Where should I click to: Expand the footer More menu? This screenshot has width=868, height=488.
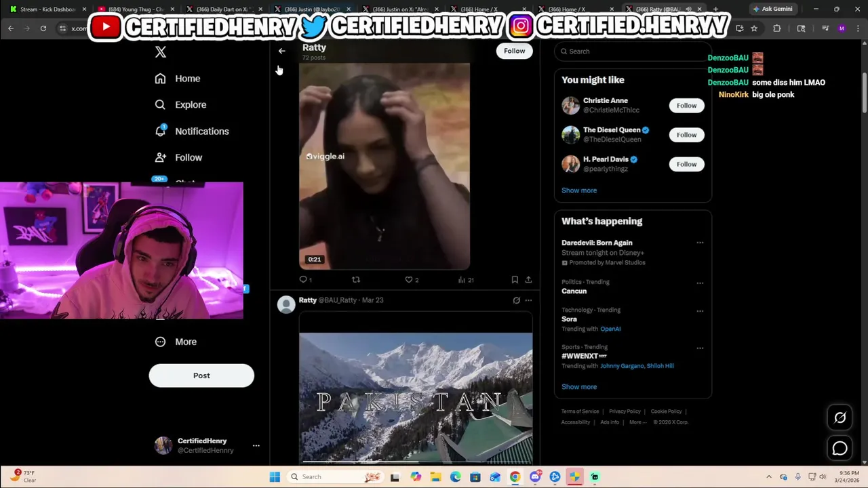637,422
